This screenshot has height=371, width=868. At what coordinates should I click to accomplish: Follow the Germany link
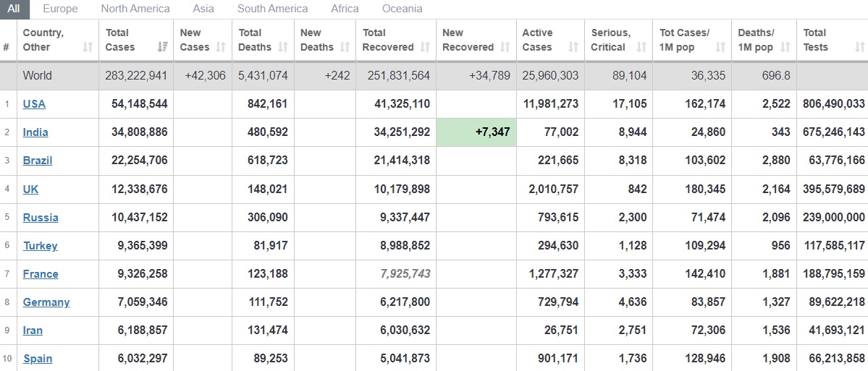point(46,302)
